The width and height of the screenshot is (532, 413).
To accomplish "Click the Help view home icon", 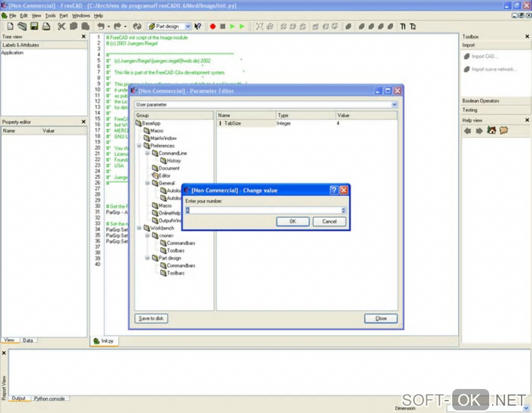I will [x=491, y=130].
